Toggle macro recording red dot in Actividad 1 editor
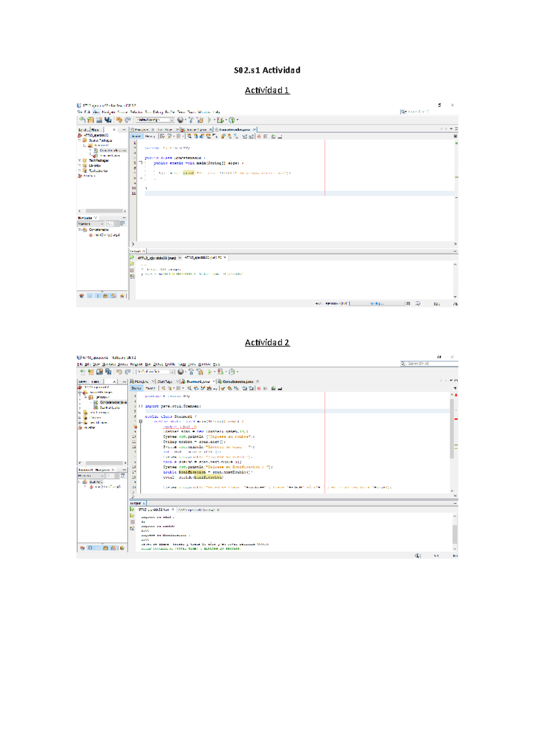The height and width of the screenshot is (756, 534). click(x=259, y=136)
